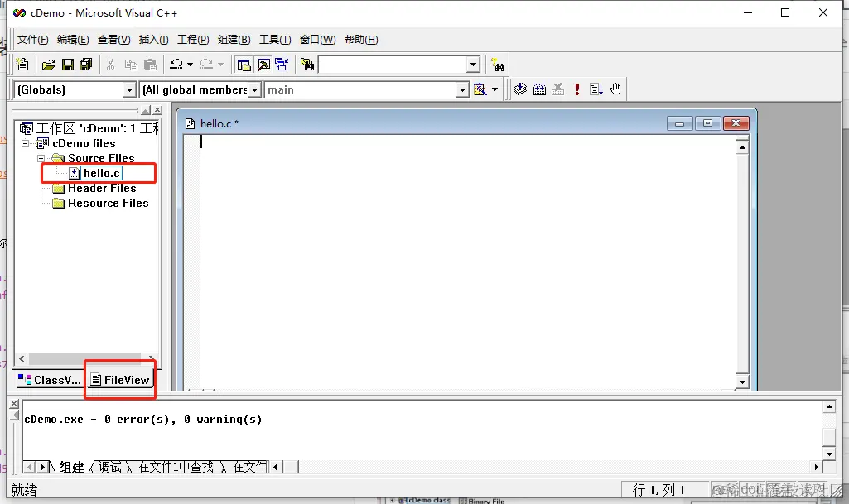Image resolution: width=849 pixels, height=504 pixels.
Task: Open WizardBar actions menu arrow
Action: click(494, 89)
